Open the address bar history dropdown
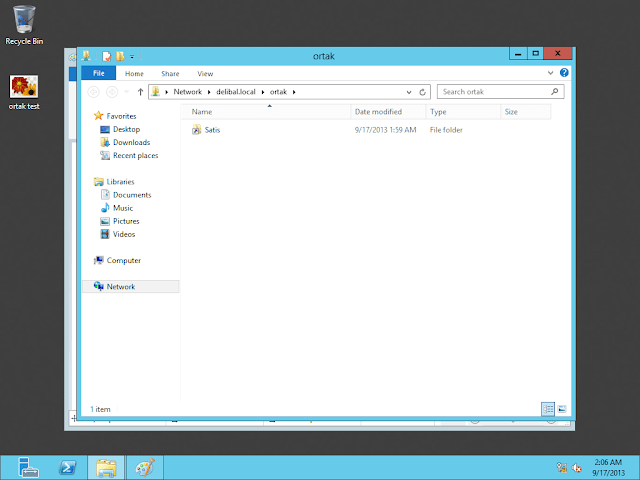640x480 pixels. pos(410,92)
